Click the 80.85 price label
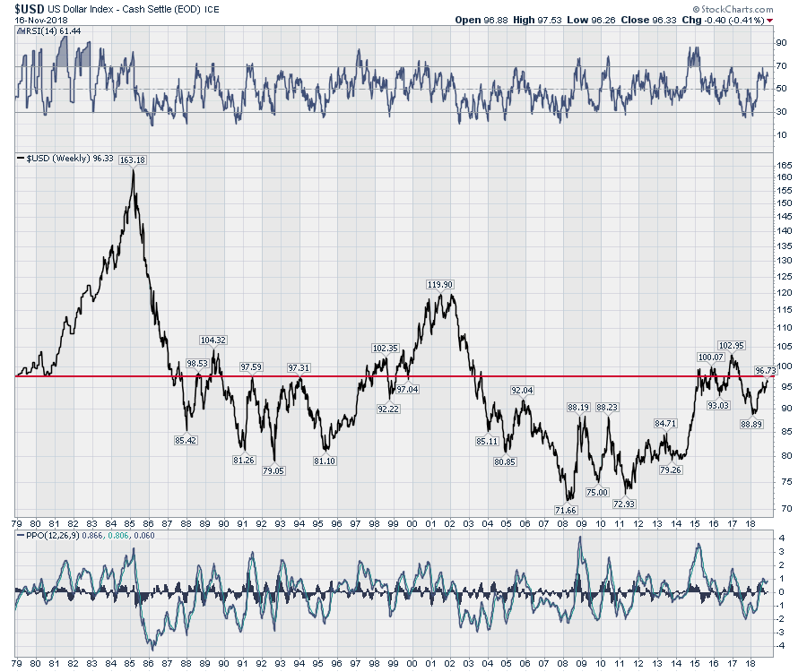 pos(505,461)
